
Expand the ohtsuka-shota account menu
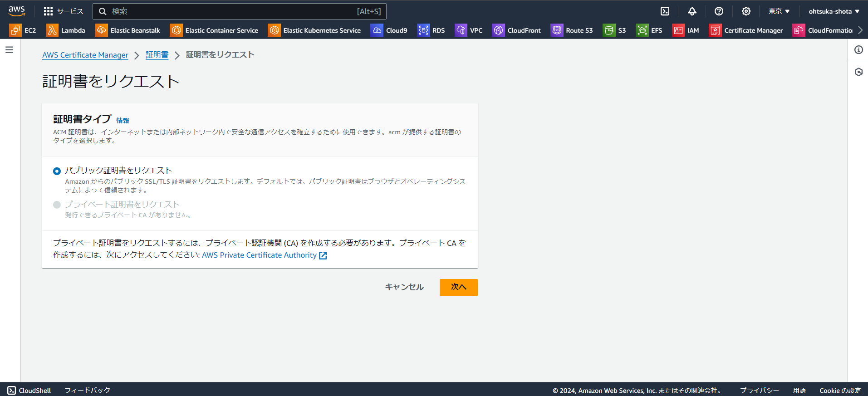tap(834, 11)
